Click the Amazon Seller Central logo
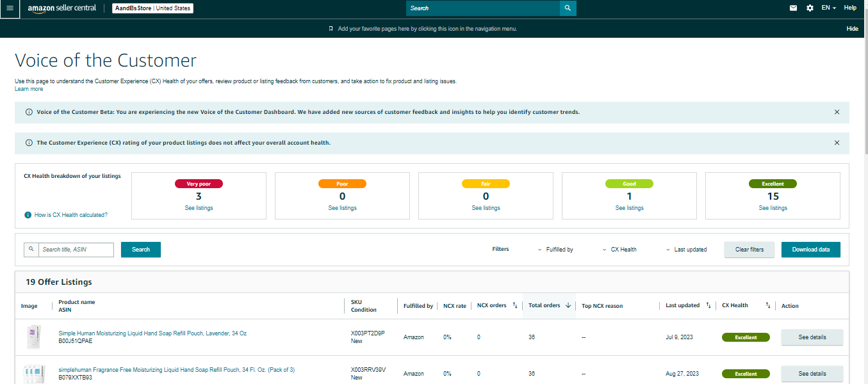Viewport: 868px width, 384px height. (x=62, y=8)
